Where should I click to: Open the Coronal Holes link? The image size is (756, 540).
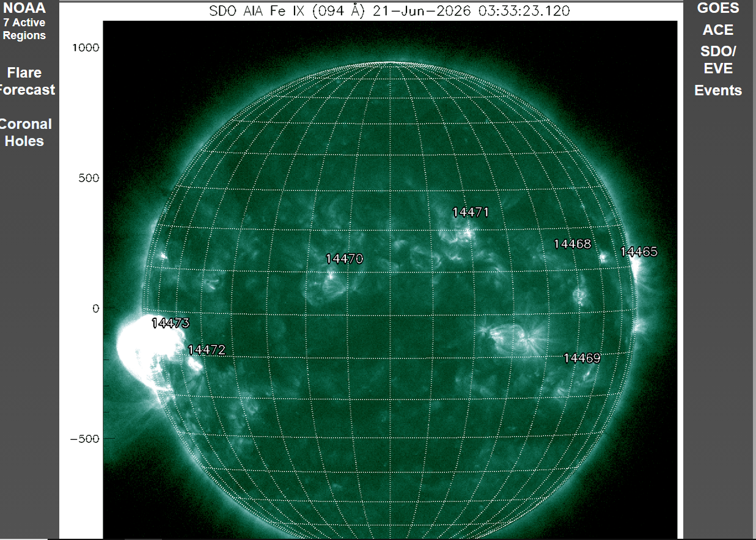tap(25, 133)
